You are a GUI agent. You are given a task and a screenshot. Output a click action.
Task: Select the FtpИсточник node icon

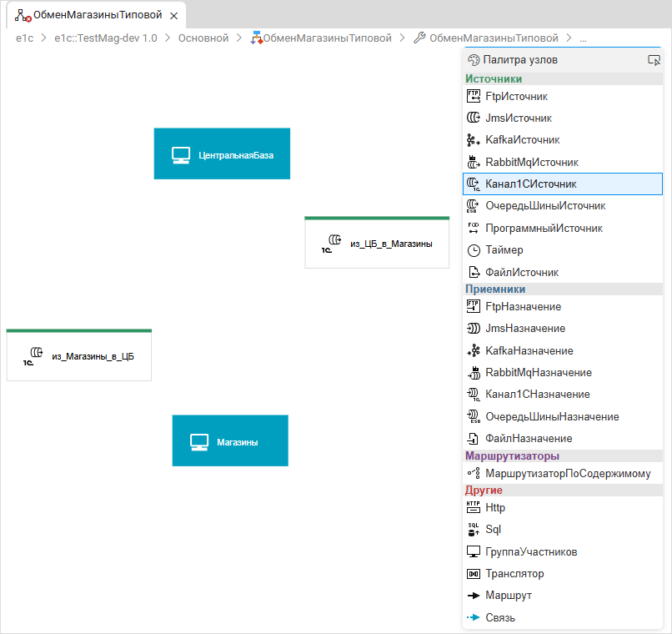[x=474, y=96]
